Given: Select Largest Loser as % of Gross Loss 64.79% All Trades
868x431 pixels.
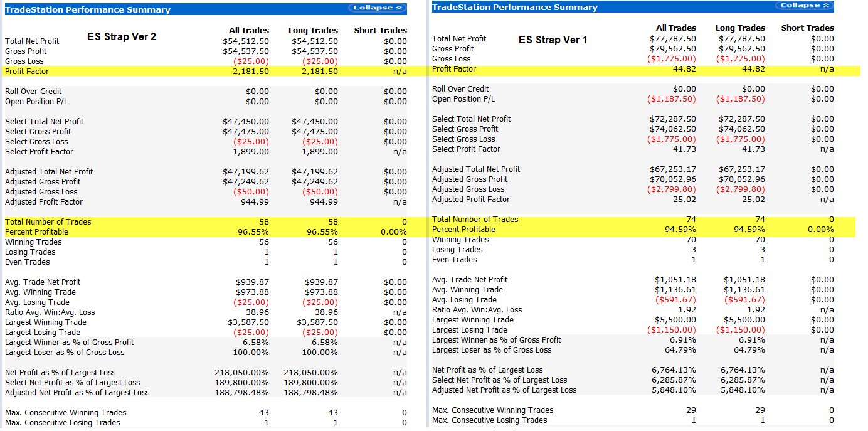Looking at the screenshot, I should tap(680, 349).
